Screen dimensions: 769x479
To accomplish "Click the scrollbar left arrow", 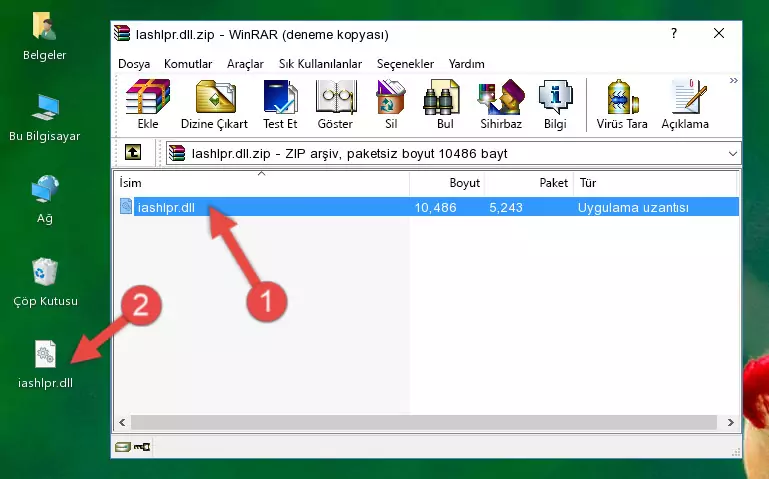I will 123,422.
